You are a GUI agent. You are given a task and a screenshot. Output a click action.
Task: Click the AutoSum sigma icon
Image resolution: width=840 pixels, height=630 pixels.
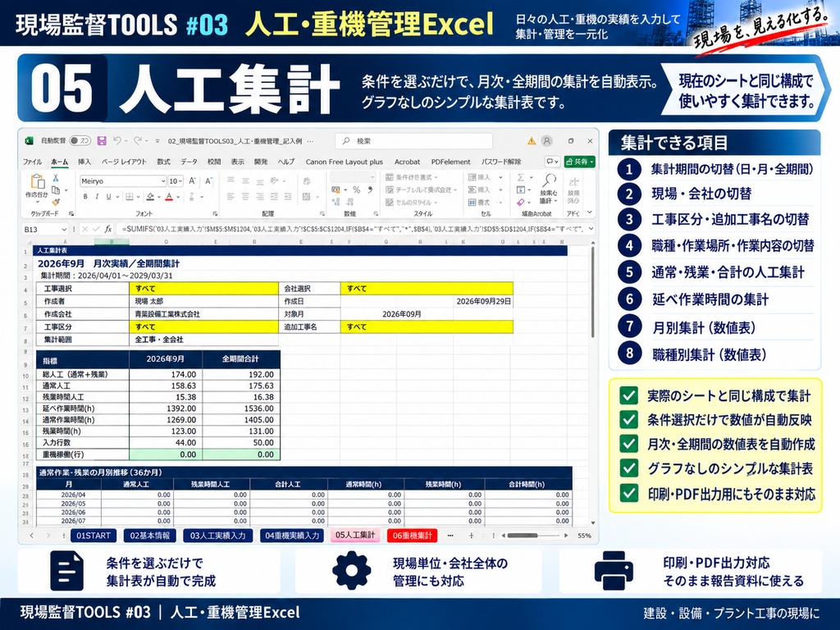tap(521, 177)
